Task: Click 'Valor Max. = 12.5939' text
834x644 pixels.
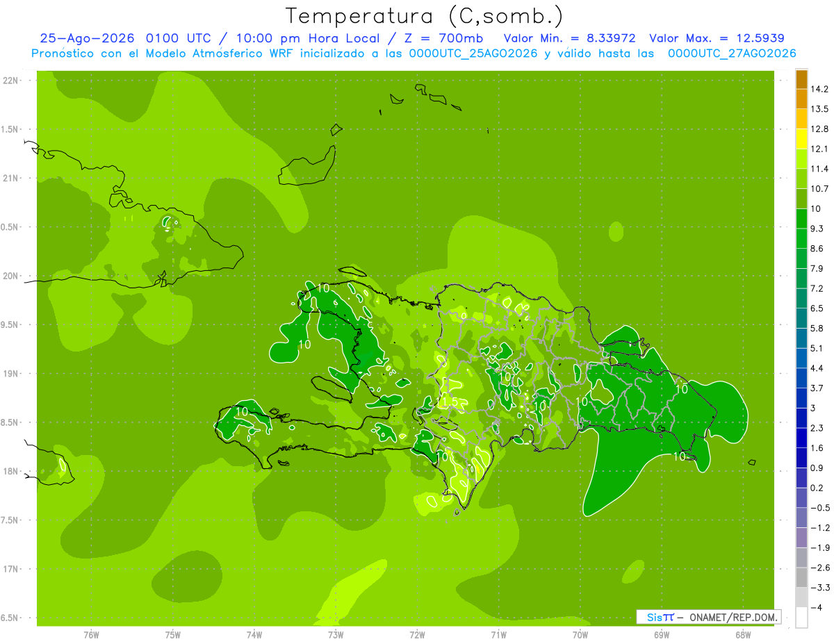Action: click(x=717, y=38)
